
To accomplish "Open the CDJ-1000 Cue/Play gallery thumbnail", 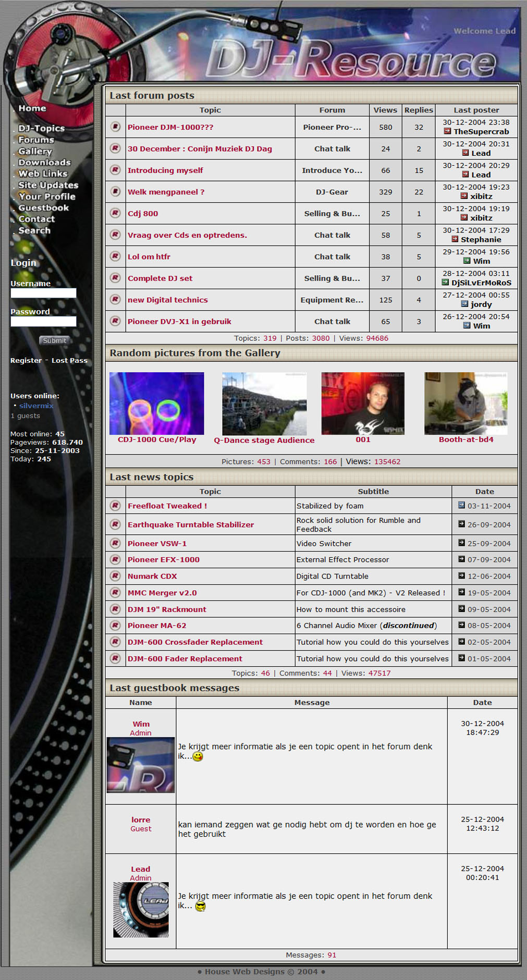I will click(x=157, y=403).
